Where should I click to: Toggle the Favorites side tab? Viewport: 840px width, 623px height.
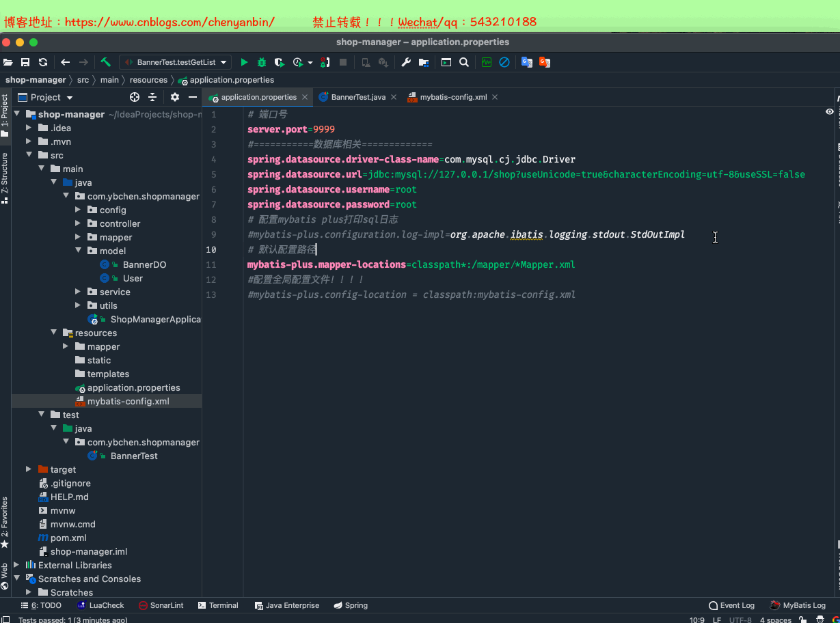coord(5,523)
